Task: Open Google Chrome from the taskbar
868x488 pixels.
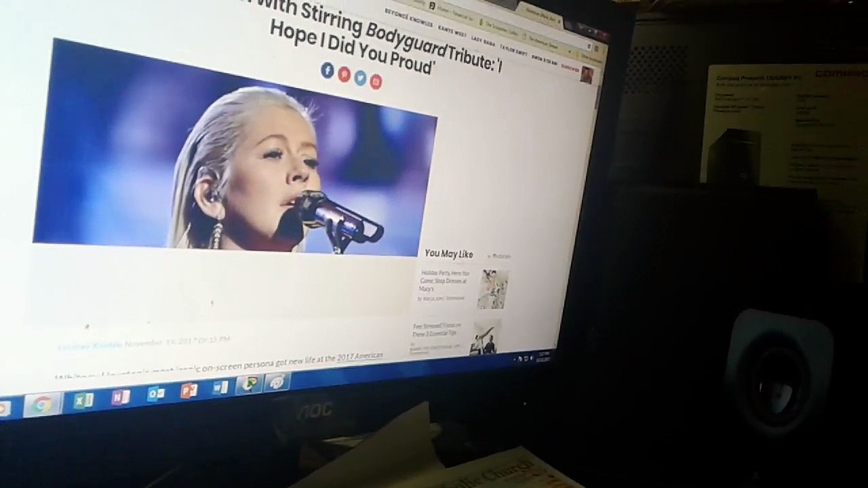Action: [41, 405]
